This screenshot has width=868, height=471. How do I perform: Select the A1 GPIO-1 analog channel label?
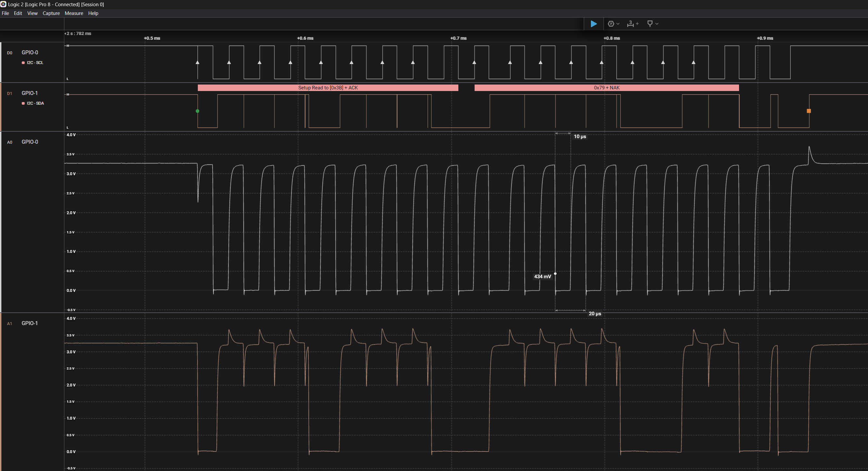(x=30, y=323)
